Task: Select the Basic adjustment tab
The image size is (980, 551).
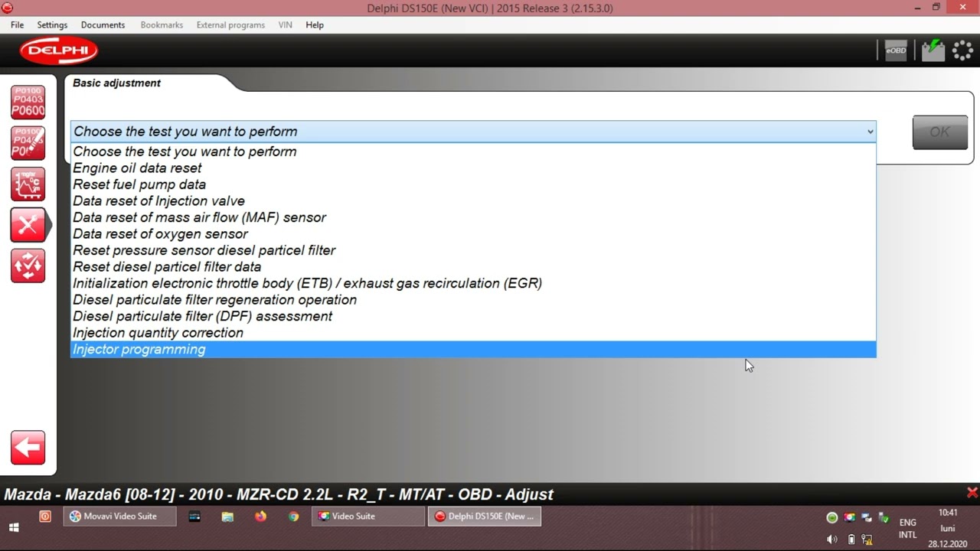Action: [x=116, y=83]
